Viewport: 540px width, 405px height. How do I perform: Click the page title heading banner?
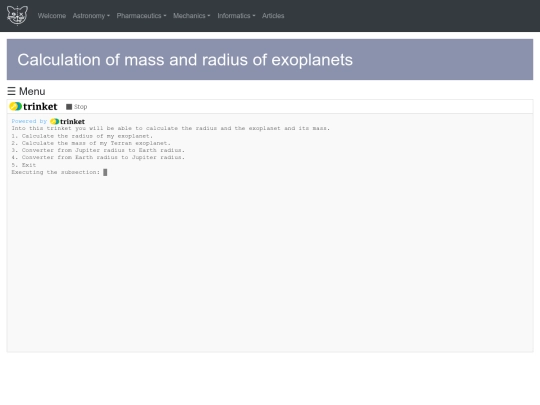[x=270, y=60]
